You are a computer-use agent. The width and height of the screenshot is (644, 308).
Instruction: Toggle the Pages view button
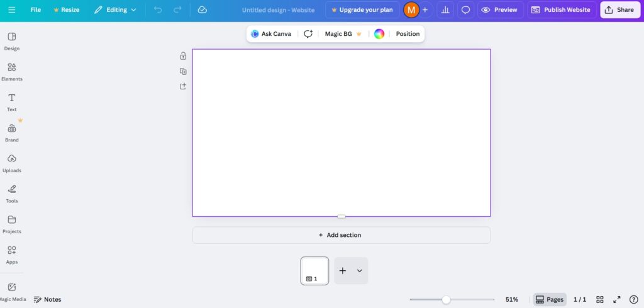tap(550, 300)
